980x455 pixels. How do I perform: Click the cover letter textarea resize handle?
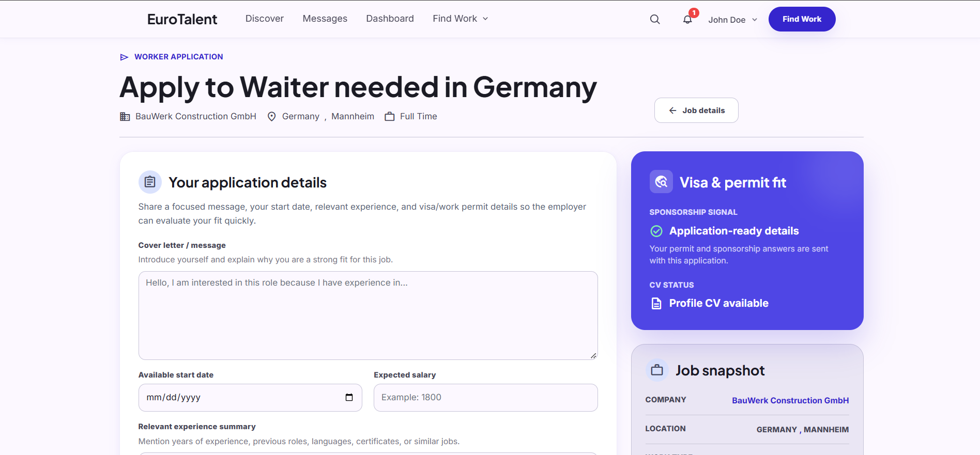[x=593, y=355]
